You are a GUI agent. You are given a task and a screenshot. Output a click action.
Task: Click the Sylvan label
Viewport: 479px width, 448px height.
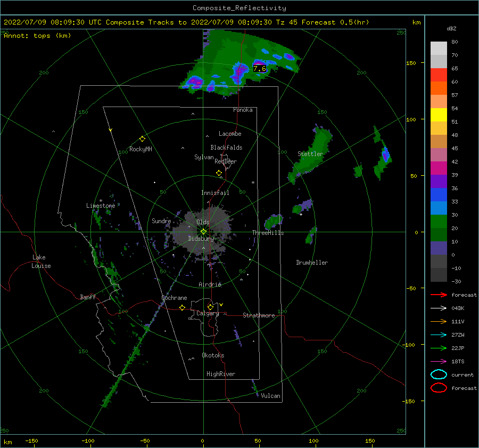[204, 157]
